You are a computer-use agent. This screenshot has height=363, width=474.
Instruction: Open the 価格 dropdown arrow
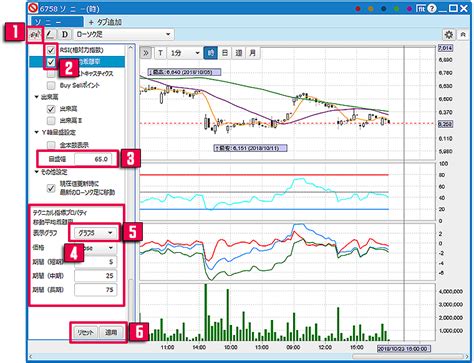(111, 248)
